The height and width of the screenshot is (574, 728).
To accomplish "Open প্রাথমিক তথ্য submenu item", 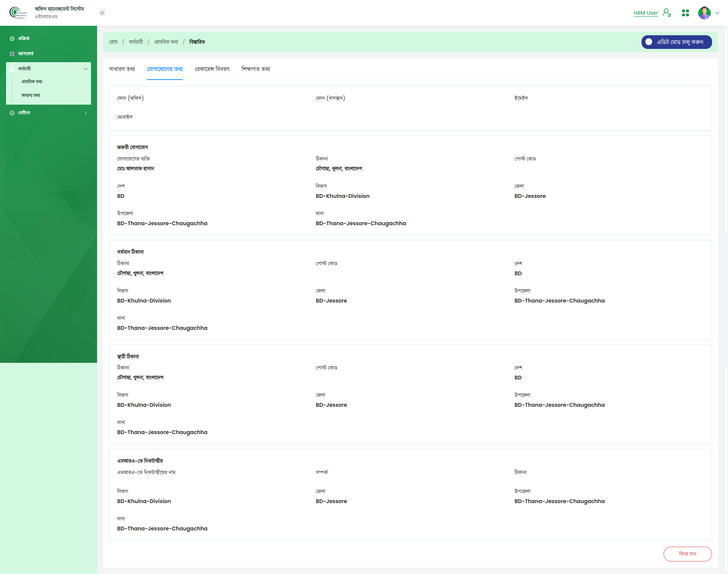I will tap(32, 82).
